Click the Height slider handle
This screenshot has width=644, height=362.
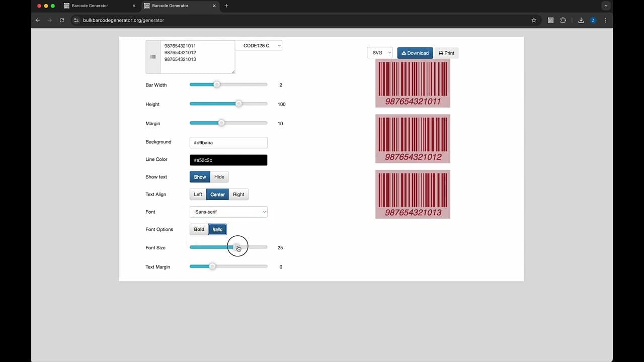tap(238, 104)
